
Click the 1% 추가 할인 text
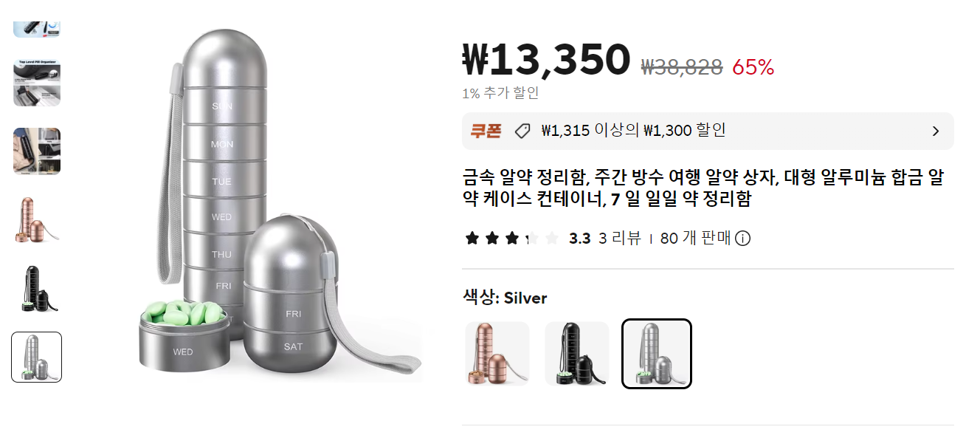coord(500,93)
